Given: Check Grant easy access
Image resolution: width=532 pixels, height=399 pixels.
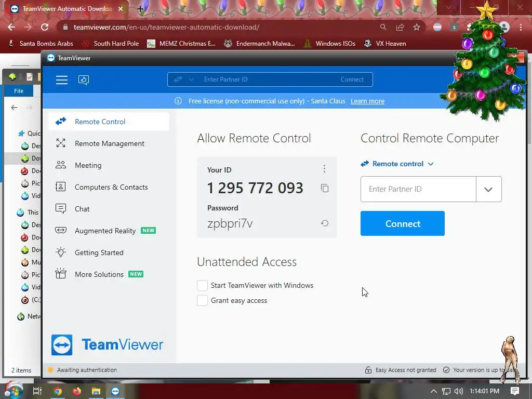Looking at the screenshot, I should coord(202,300).
